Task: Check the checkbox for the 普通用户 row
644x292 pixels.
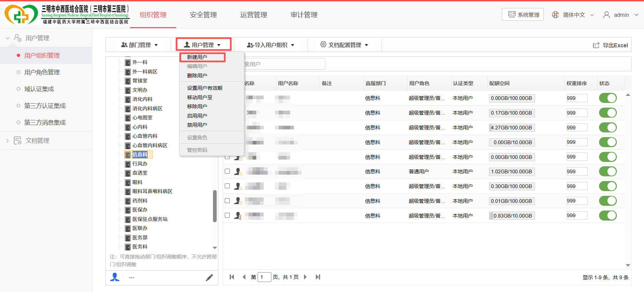Action: pyautogui.click(x=227, y=171)
